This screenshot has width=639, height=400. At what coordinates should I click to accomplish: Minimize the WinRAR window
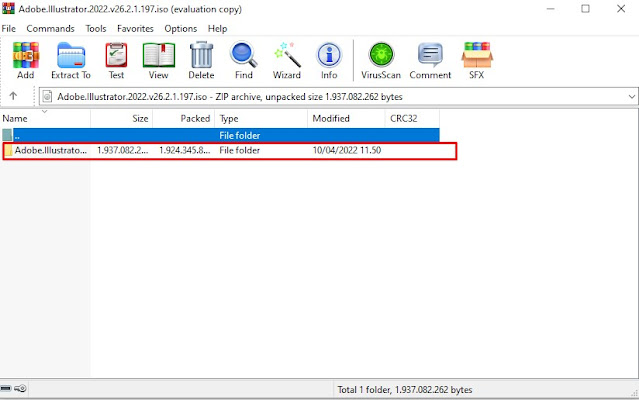click(x=551, y=9)
